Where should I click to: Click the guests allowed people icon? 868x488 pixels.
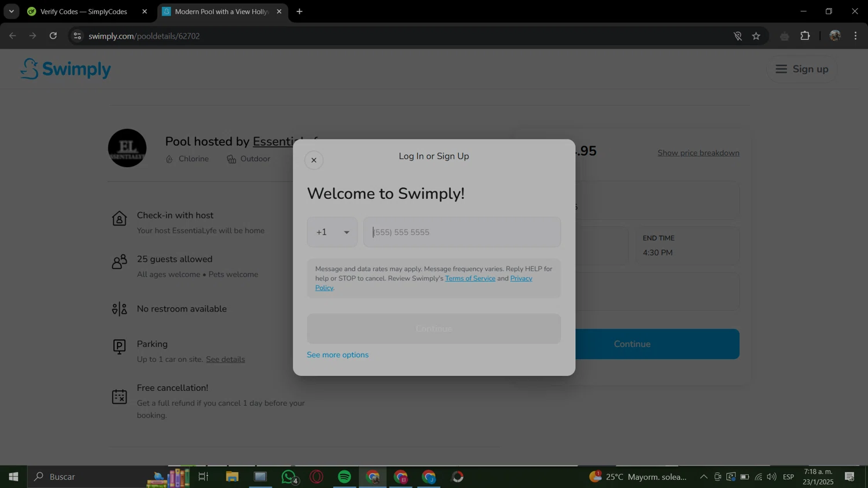[119, 262]
